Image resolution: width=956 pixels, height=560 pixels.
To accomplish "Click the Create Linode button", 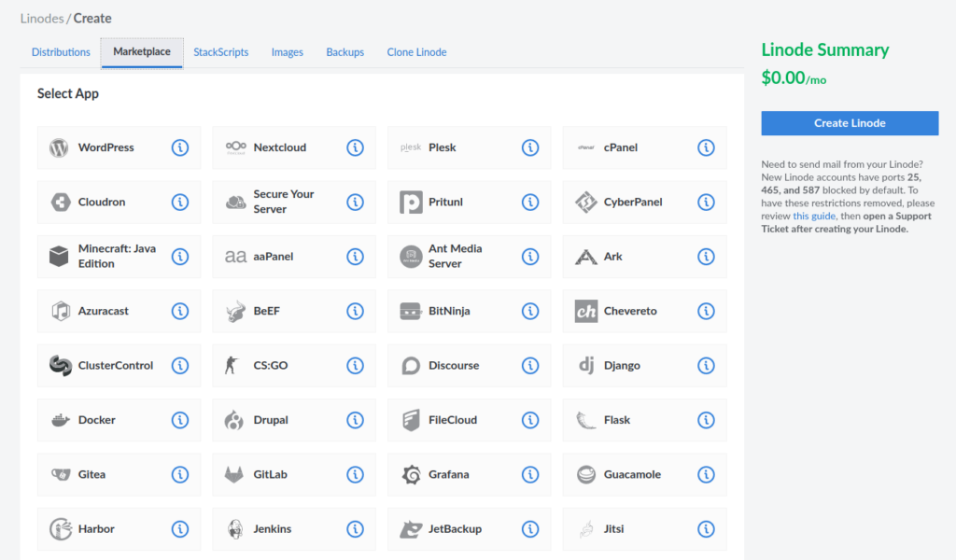I will click(x=850, y=123).
